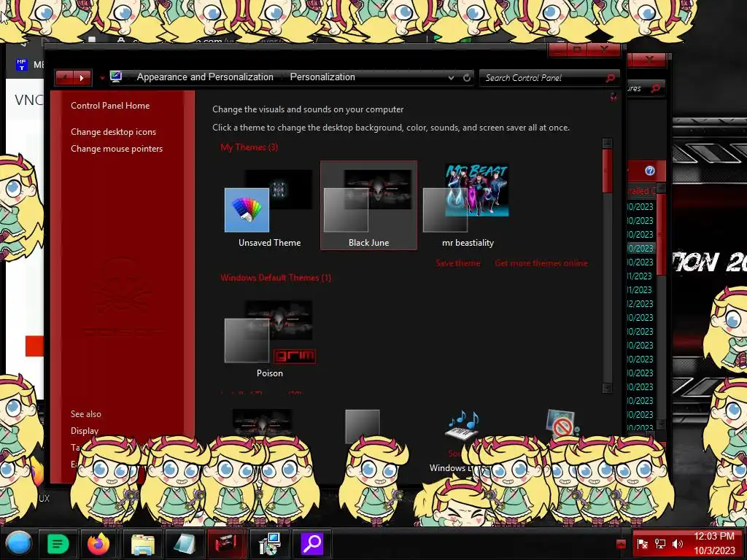Refresh the Personalization page
The height and width of the screenshot is (560, 747).
pyautogui.click(x=467, y=77)
